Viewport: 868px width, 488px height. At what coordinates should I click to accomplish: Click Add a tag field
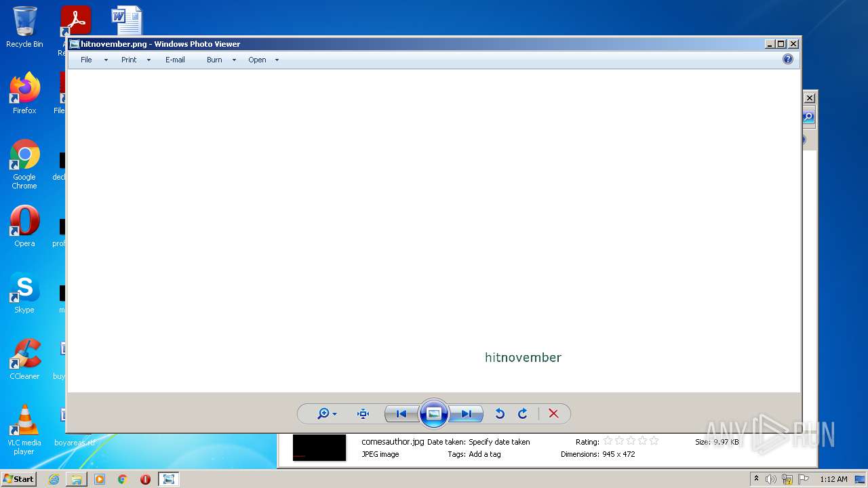point(485,454)
